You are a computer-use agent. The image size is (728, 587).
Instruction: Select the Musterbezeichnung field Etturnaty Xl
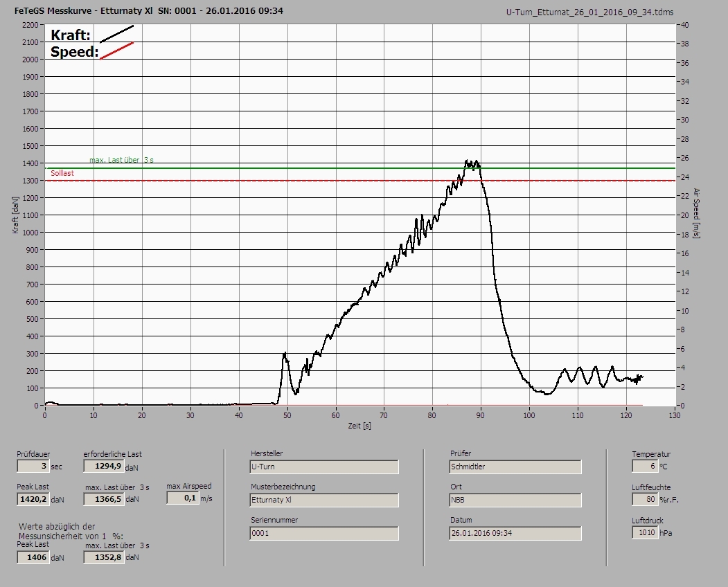click(x=324, y=500)
